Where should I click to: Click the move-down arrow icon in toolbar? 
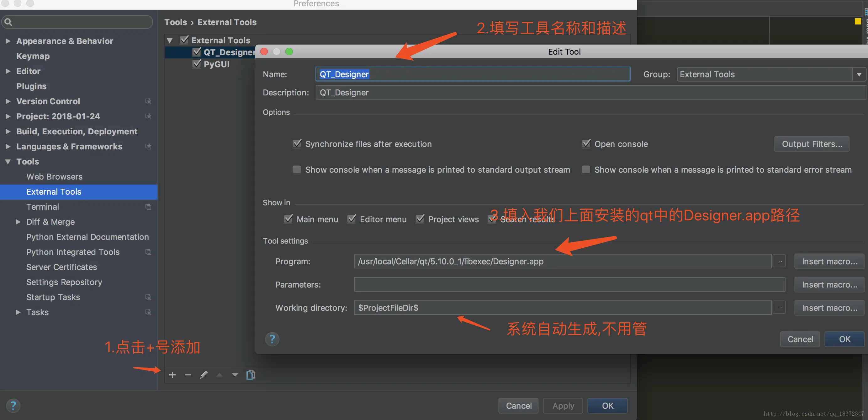(235, 375)
